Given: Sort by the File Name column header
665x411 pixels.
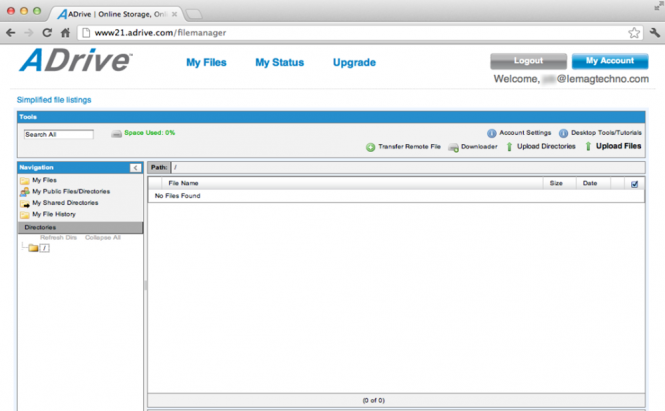Looking at the screenshot, I should [352, 184].
